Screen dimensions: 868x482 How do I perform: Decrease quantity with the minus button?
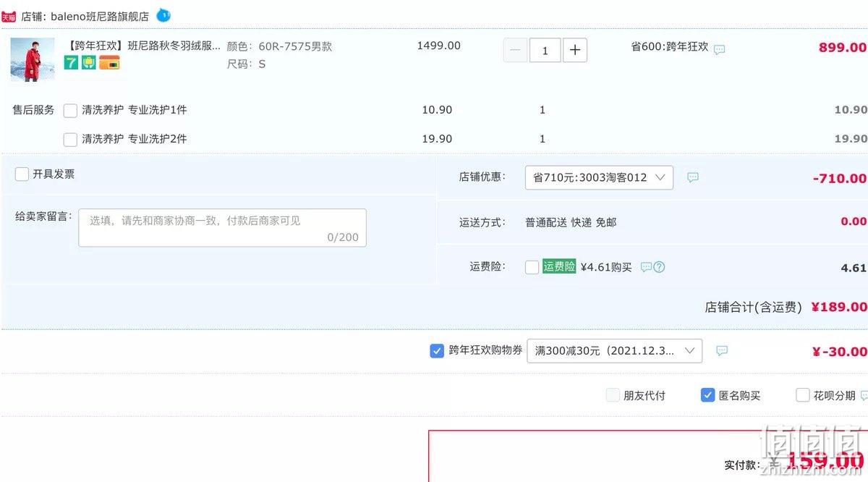[515, 50]
